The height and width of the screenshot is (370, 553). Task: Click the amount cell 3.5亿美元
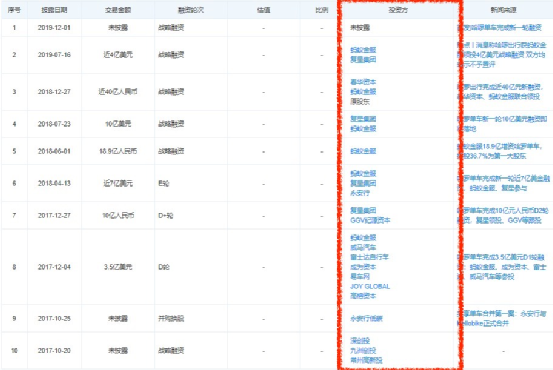pos(118,267)
